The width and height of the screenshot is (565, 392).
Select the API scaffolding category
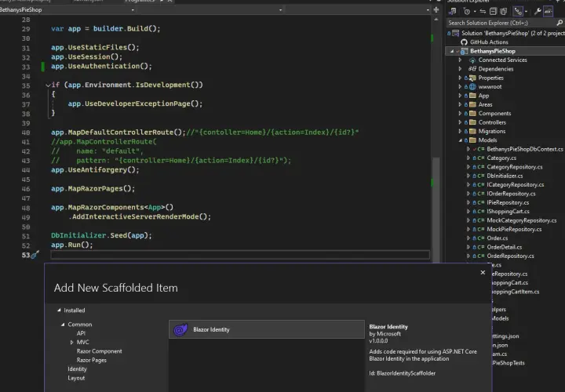pyautogui.click(x=81, y=333)
